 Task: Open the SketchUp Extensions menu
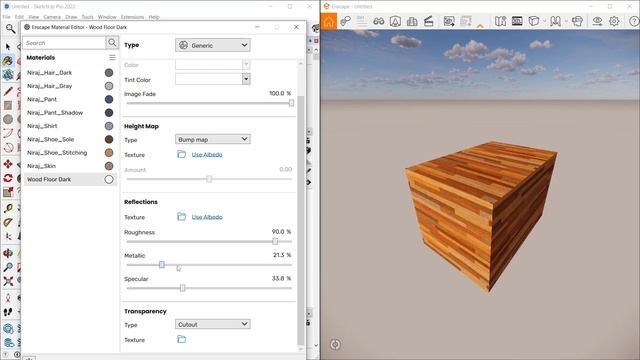[132, 17]
